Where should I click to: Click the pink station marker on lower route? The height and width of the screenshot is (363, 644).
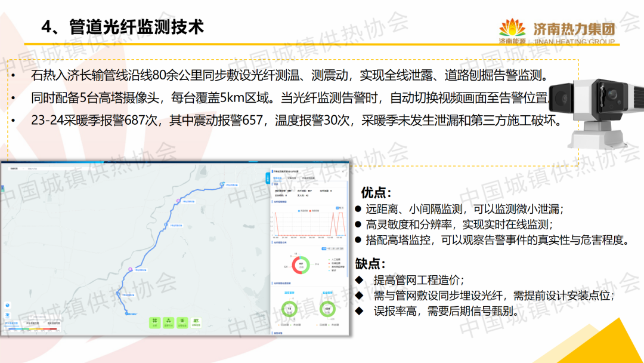click(131, 269)
